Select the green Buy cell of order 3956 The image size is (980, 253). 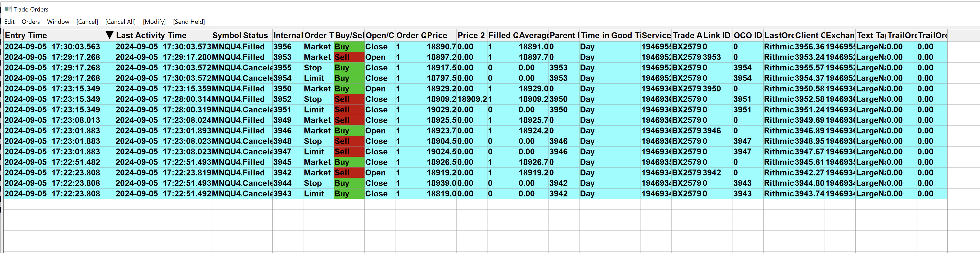[349, 47]
